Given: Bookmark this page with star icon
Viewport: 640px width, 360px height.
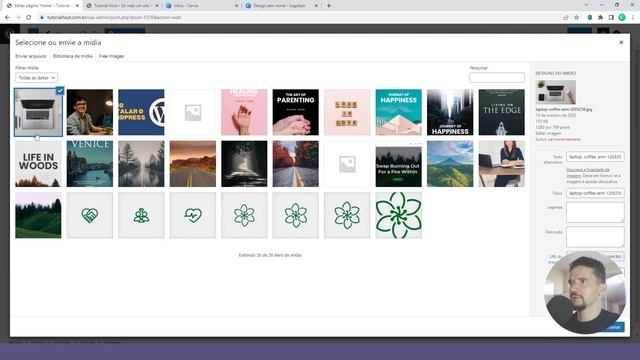Looking at the screenshot, I should [577, 18].
